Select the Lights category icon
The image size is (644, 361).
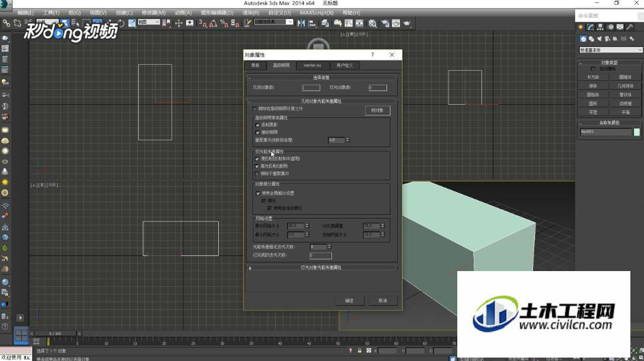click(599, 39)
